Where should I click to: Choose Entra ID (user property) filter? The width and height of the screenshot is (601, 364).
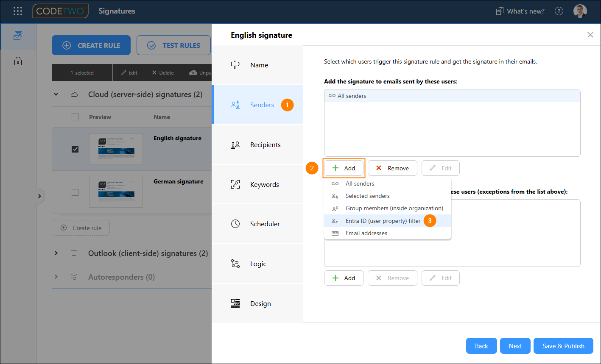tap(387, 221)
